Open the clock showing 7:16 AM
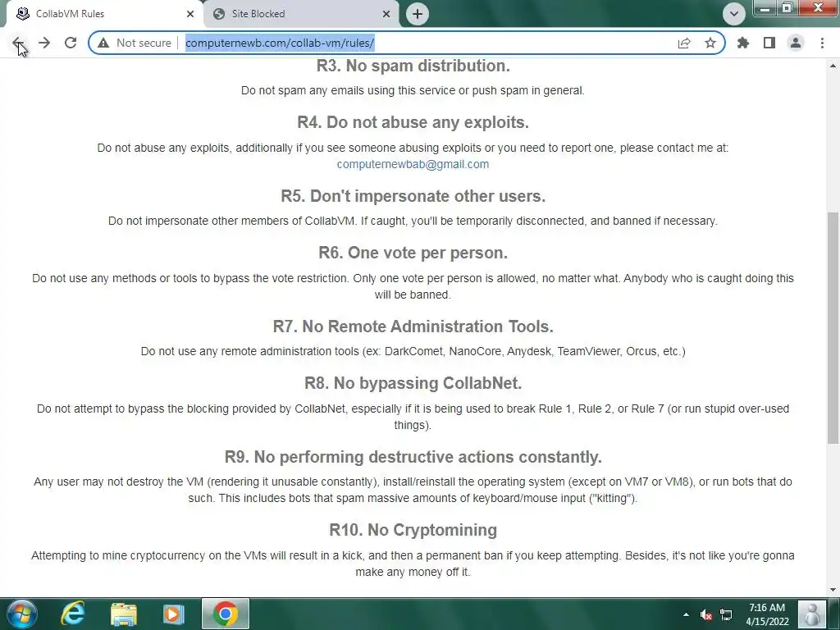840x630 pixels. (x=767, y=614)
